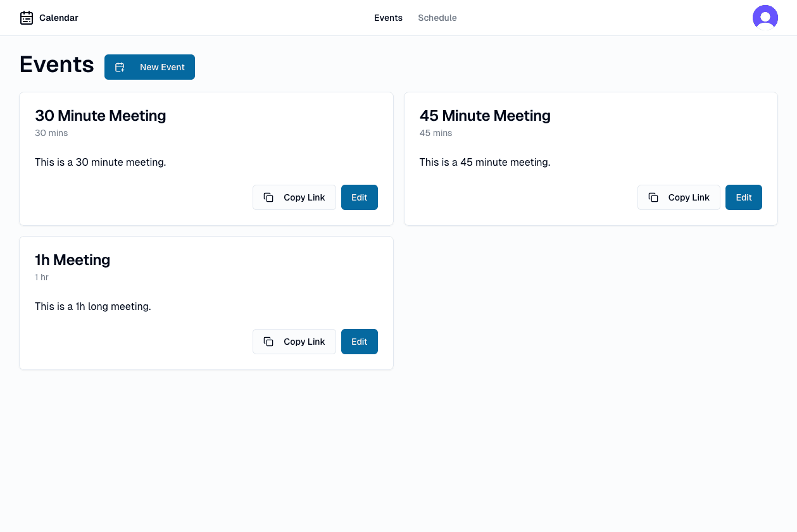The height and width of the screenshot is (532, 797).
Task: Click the "Calendar" brand text in header
Action: [x=59, y=18]
